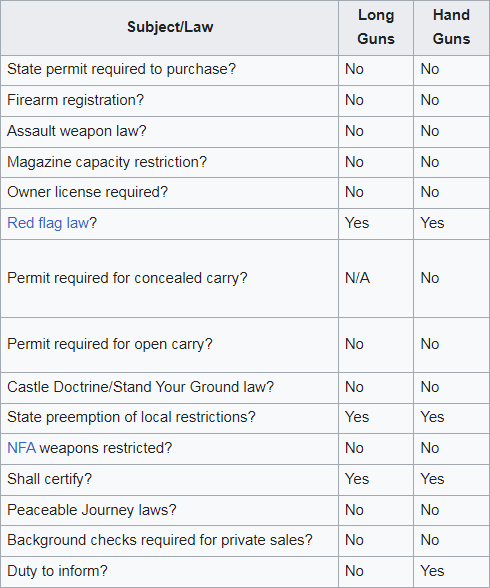Open the NFA link
This screenshot has width=490, height=588.
point(21,448)
